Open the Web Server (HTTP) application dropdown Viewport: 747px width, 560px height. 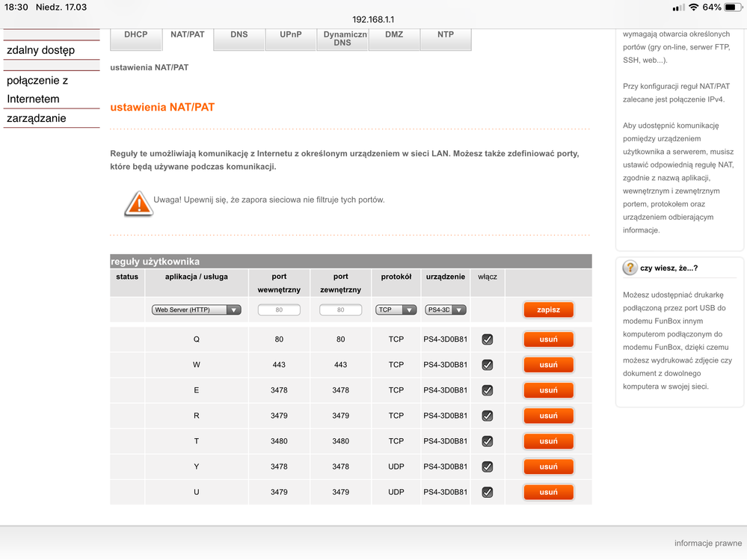[197, 310]
